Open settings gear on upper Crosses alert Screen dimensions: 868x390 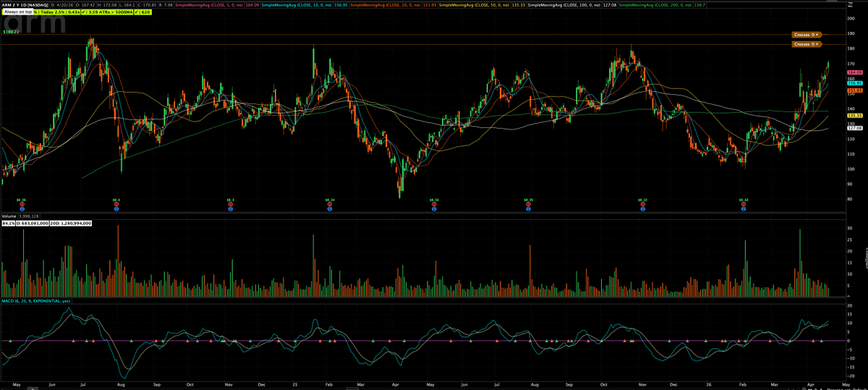pyautogui.click(x=814, y=35)
